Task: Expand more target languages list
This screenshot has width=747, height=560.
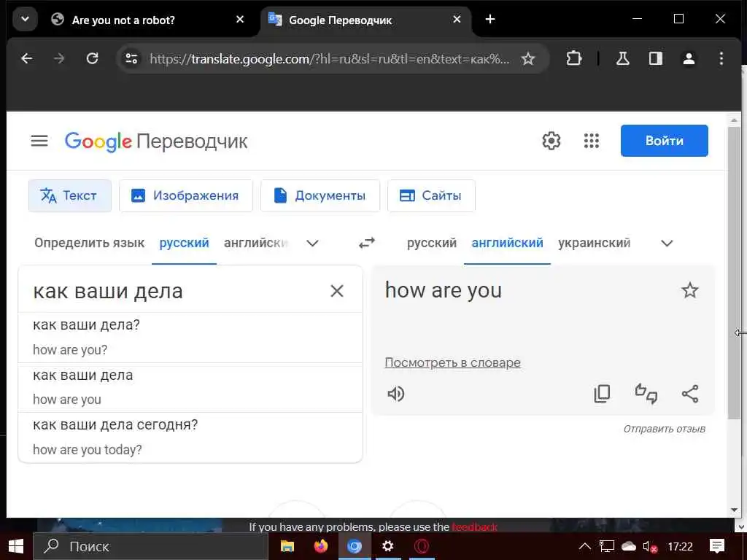Action: pos(667,244)
